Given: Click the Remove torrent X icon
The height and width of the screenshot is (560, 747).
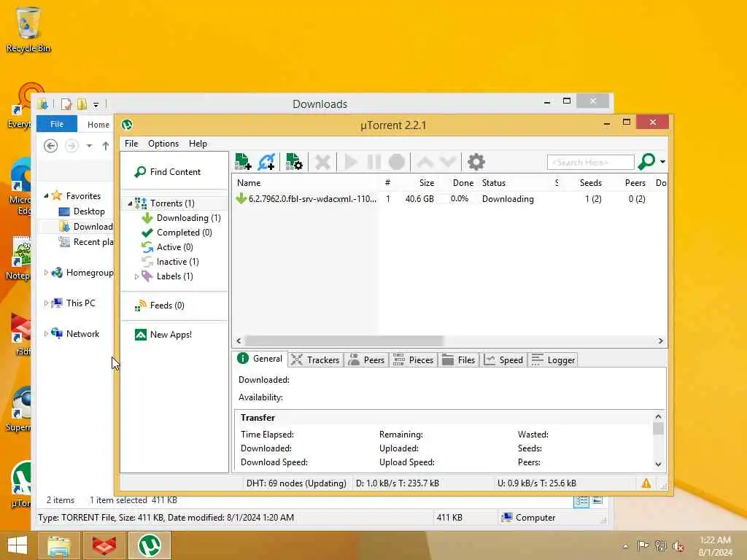Looking at the screenshot, I should [x=322, y=162].
